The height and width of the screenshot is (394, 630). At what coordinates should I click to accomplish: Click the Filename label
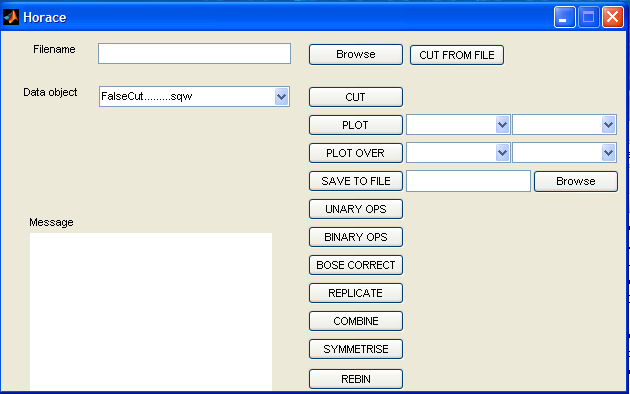[x=54, y=49]
